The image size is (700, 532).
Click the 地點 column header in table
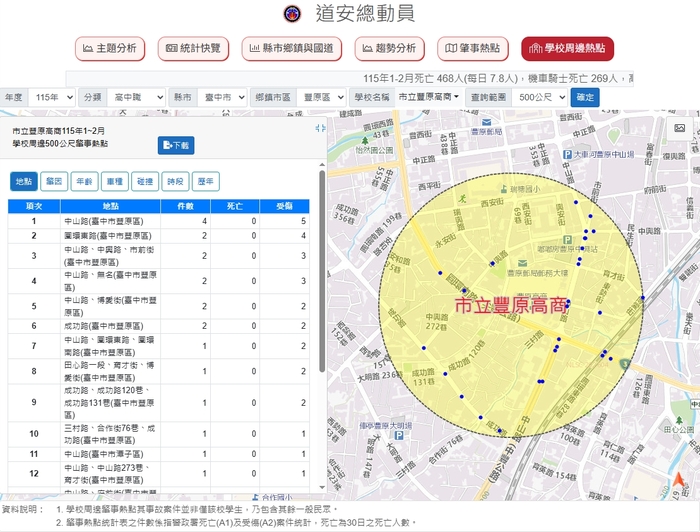[110, 206]
